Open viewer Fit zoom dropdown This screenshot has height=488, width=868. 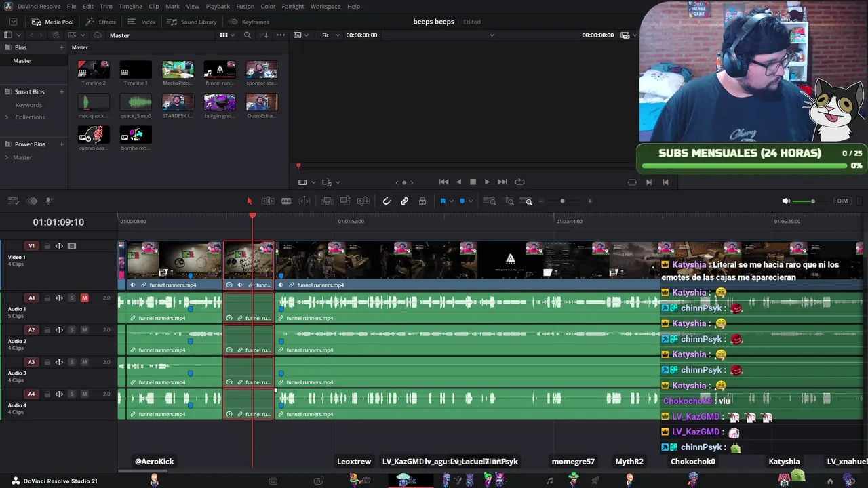coord(329,35)
